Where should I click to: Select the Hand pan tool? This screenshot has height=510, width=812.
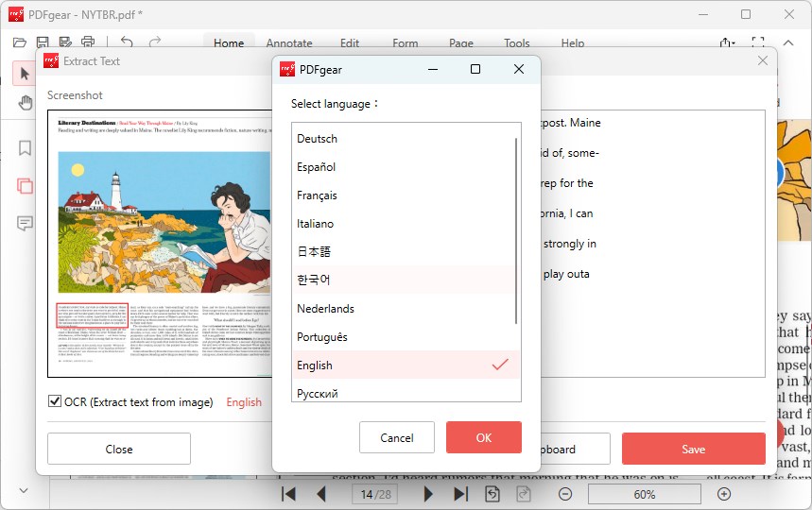coord(25,102)
